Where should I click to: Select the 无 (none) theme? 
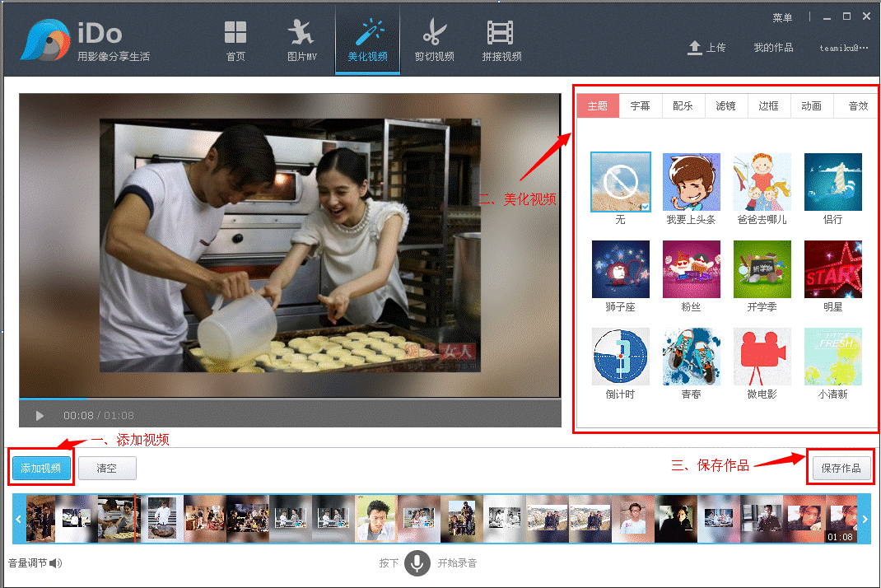coord(620,182)
